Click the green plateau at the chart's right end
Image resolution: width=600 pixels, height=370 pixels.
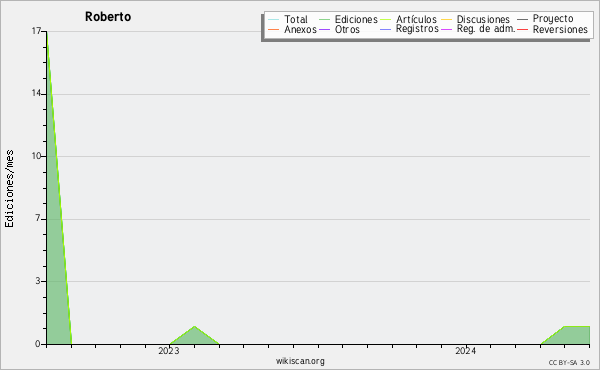click(570, 336)
